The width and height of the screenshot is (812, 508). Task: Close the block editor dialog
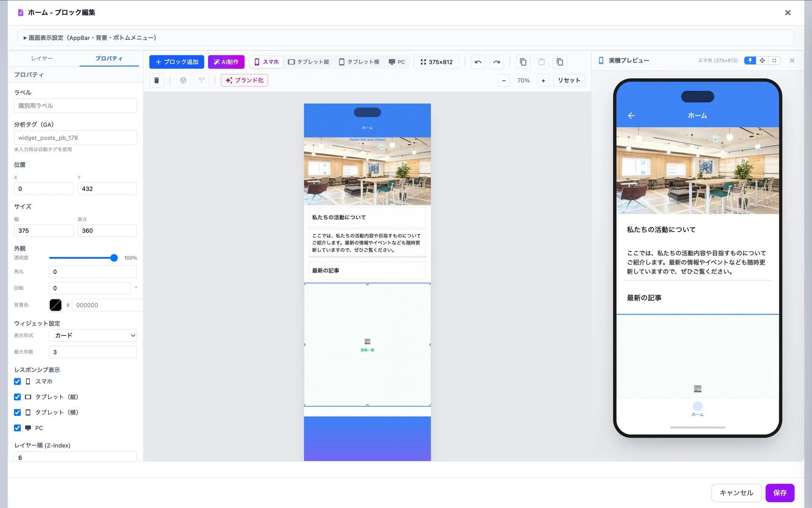point(787,13)
